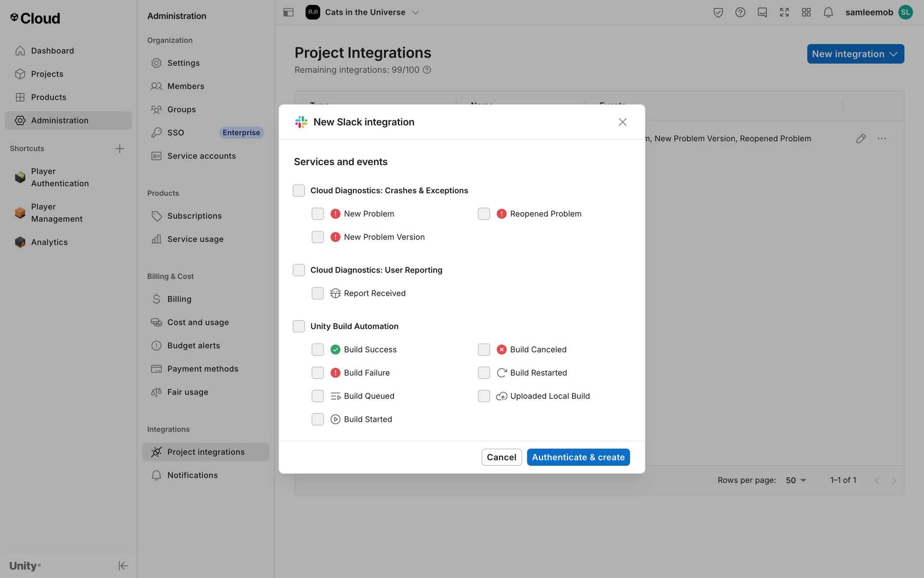The image size is (924, 578).
Task: Toggle the sidebar panel layout icon
Action: [288, 13]
